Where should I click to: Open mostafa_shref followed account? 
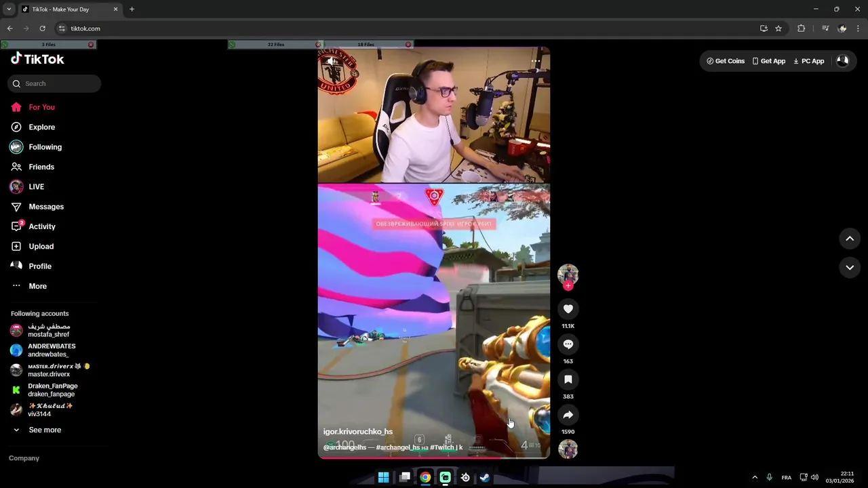(x=49, y=330)
